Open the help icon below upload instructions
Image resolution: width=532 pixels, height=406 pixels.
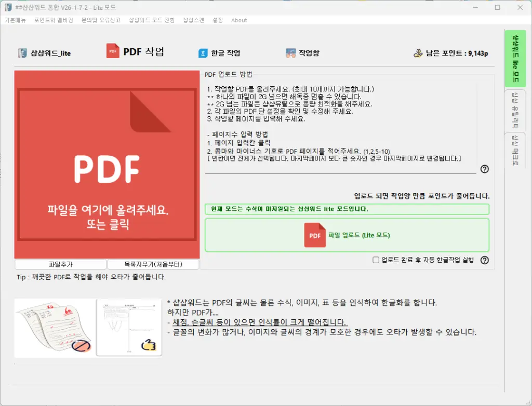(484, 169)
